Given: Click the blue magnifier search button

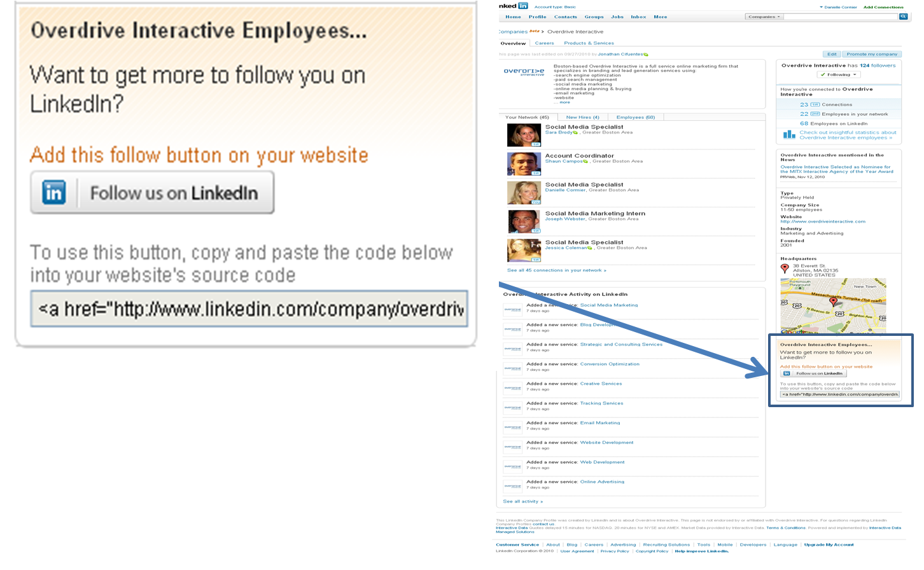Looking at the screenshot, I should [x=903, y=17].
